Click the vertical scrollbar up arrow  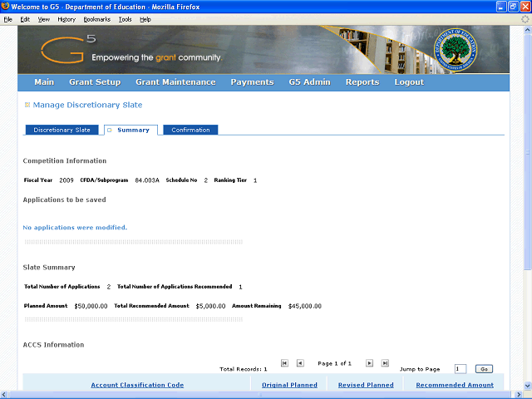click(528, 30)
